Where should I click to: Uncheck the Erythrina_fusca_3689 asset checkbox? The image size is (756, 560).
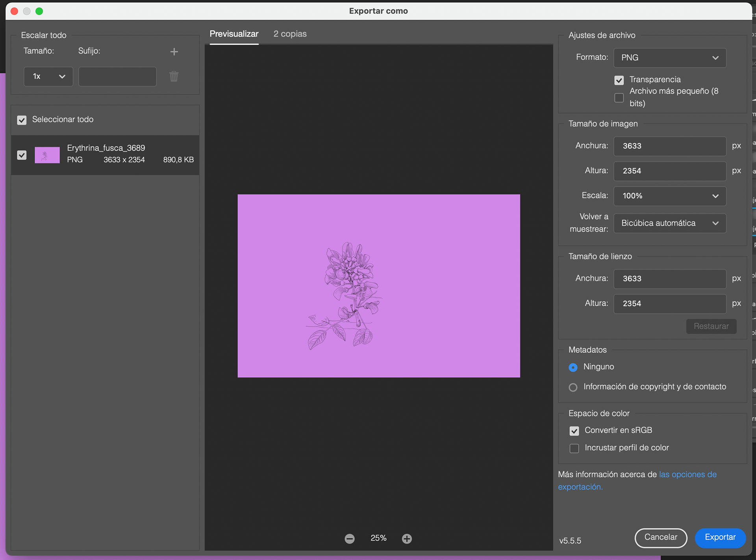point(22,155)
